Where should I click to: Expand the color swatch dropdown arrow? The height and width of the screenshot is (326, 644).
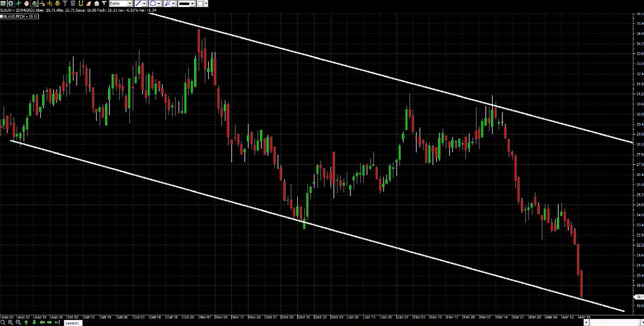coord(206,3)
